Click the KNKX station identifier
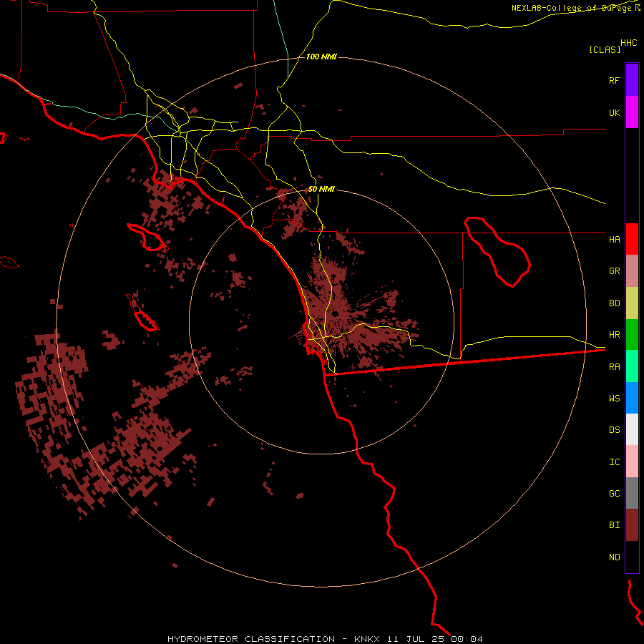644x644 pixels. pos(367,639)
